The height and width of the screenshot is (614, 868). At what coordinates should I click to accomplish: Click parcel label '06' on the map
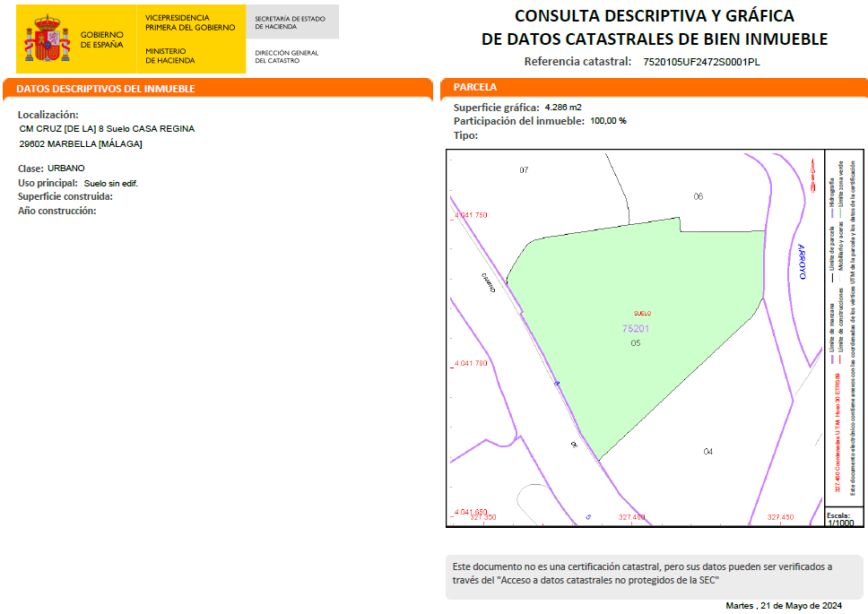(698, 196)
